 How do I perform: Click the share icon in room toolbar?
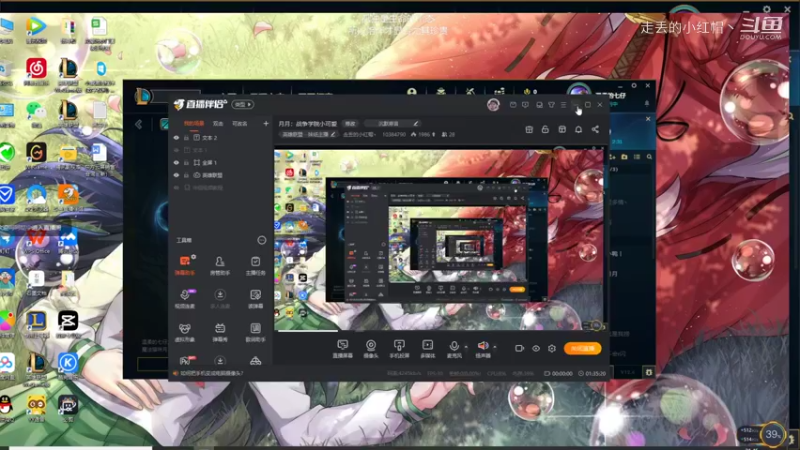click(595, 129)
